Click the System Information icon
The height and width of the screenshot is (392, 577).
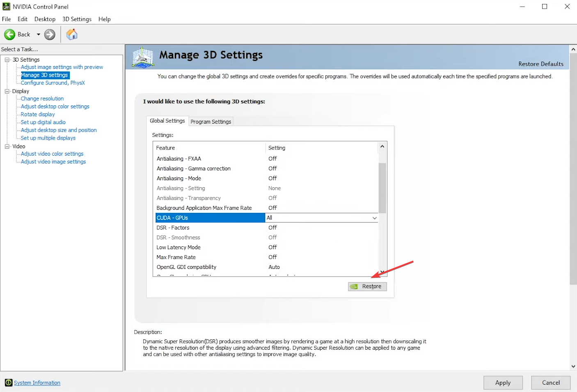coord(9,383)
